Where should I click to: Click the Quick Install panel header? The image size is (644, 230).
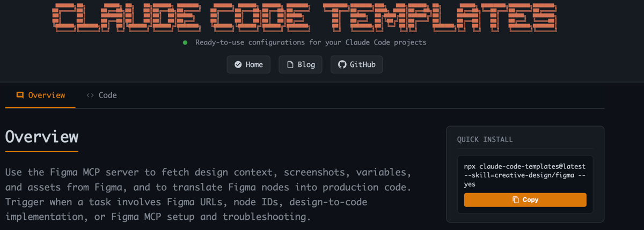point(485,139)
